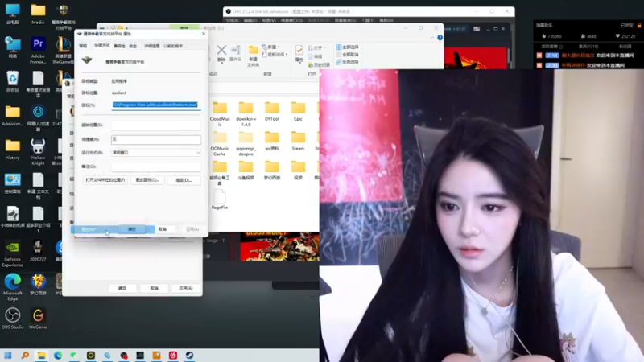644x362 pixels.
Task: Select the Network desktop icon
Action: click(x=12, y=49)
